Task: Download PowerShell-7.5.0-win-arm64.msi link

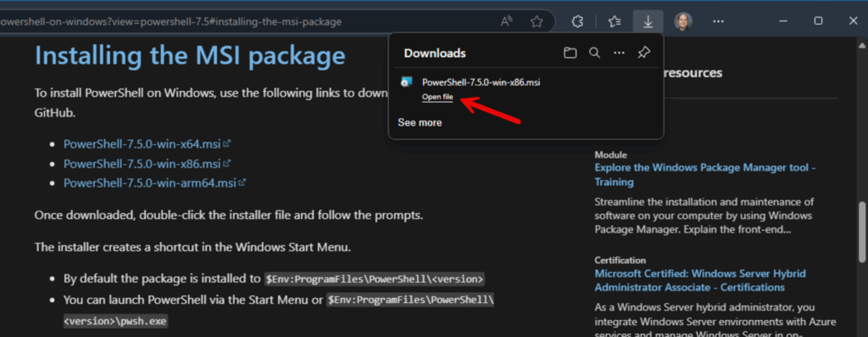Action: 150,183
